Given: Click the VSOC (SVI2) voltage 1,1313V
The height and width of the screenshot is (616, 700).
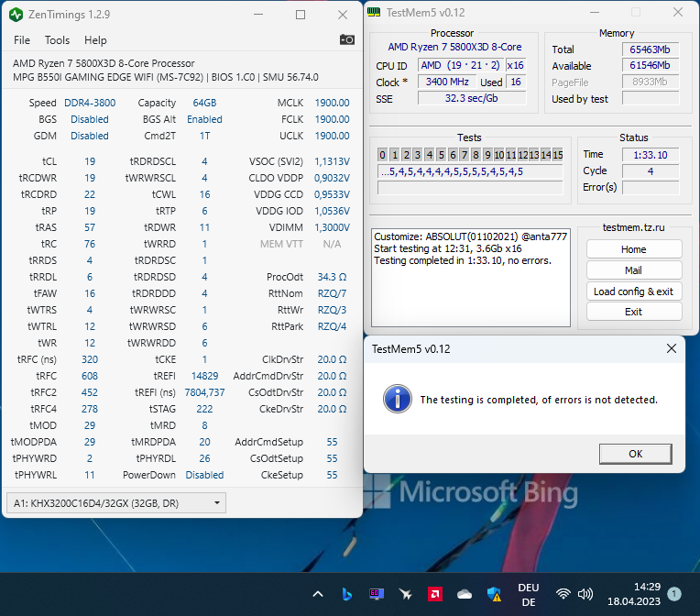Looking at the screenshot, I should (332, 161).
